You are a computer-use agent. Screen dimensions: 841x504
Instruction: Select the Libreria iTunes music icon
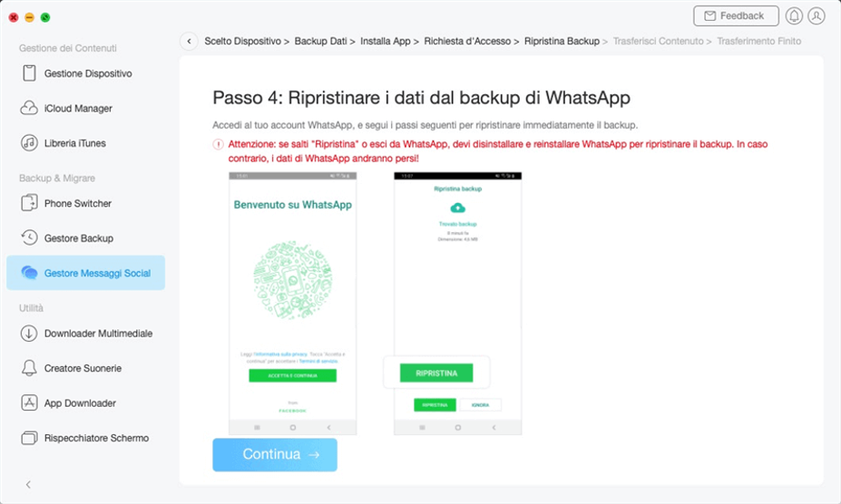(29, 143)
